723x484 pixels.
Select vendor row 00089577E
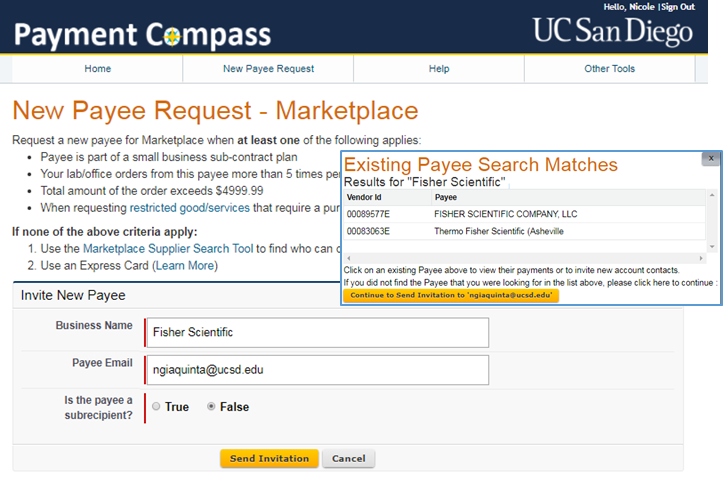[368, 214]
